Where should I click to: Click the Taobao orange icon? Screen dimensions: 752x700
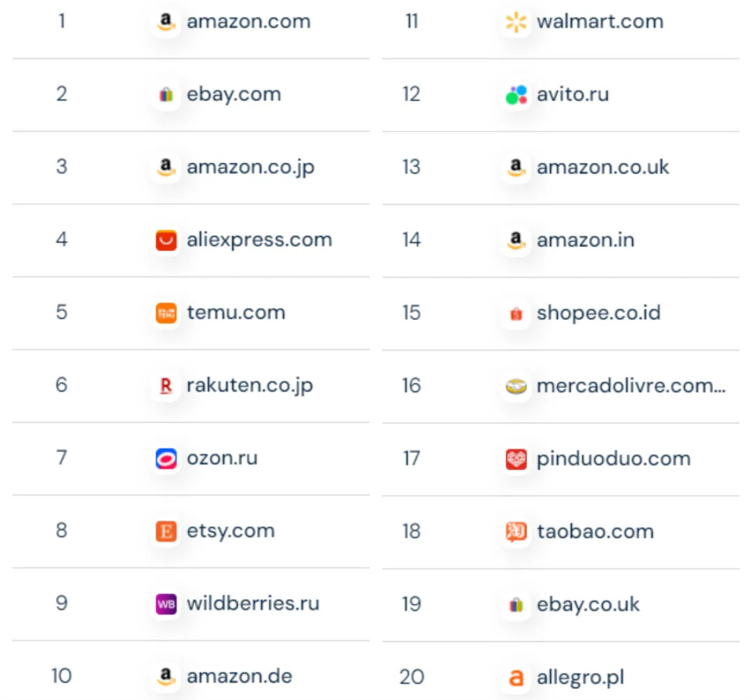click(x=516, y=532)
